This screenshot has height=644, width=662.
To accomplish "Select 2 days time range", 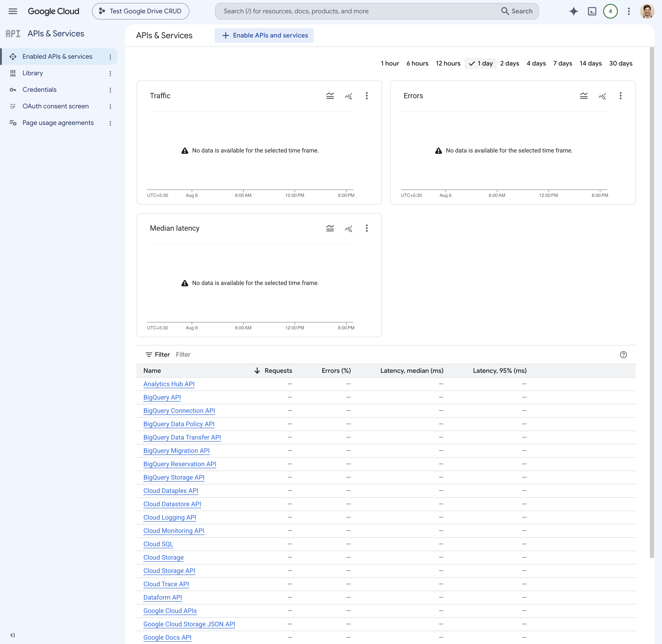I will coord(510,63).
